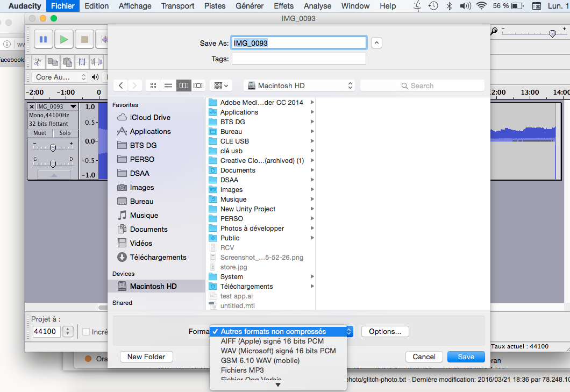Click the track gain slider handle

pos(53,147)
